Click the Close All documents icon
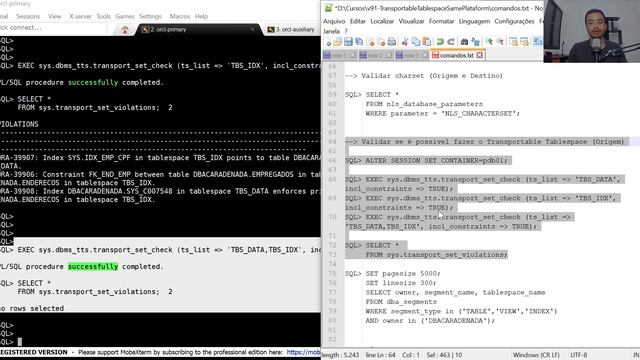 (380, 42)
